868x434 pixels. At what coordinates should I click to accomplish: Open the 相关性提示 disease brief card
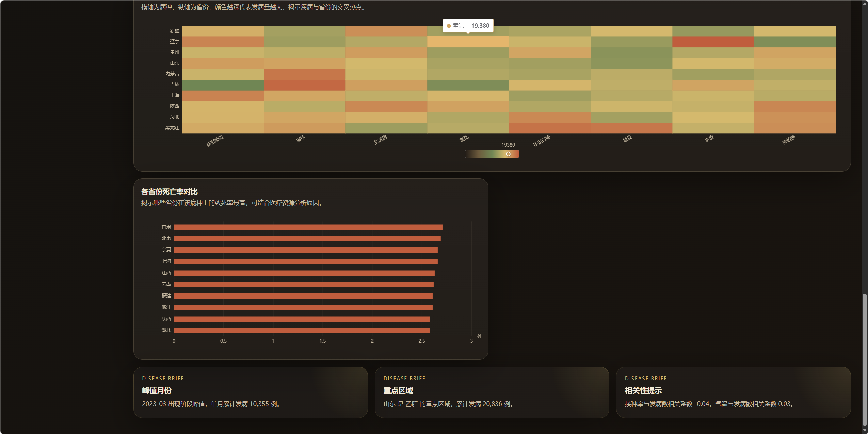pyautogui.click(x=733, y=392)
